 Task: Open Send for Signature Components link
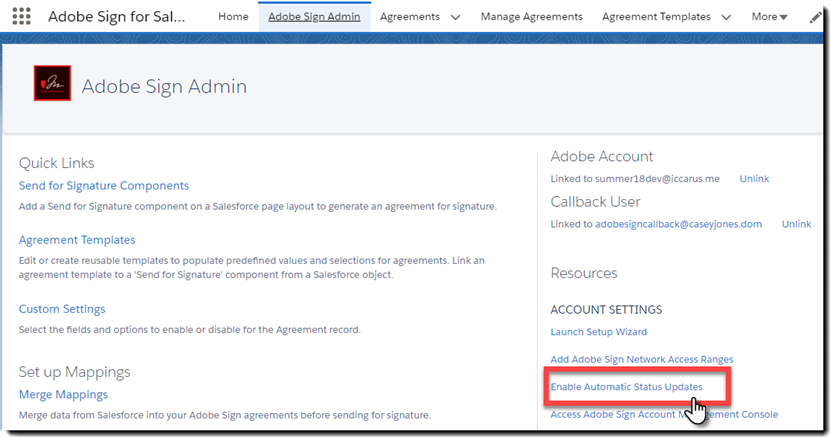104,186
